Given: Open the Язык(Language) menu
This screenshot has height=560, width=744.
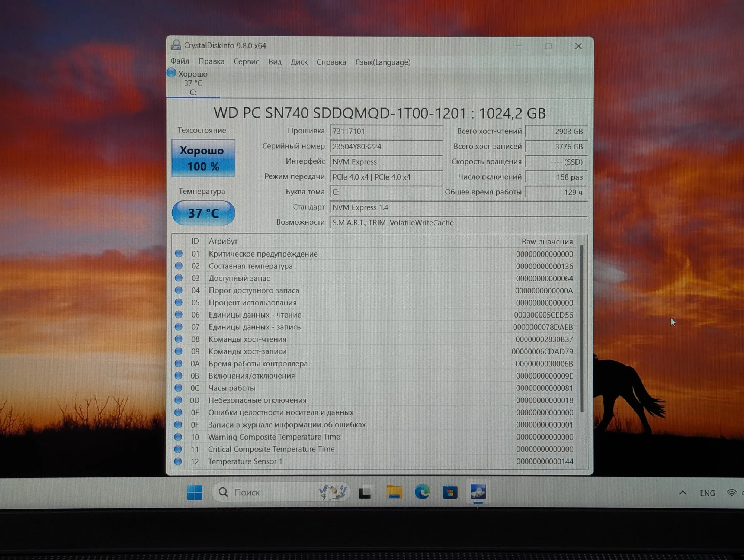Looking at the screenshot, I should [383, 62].
